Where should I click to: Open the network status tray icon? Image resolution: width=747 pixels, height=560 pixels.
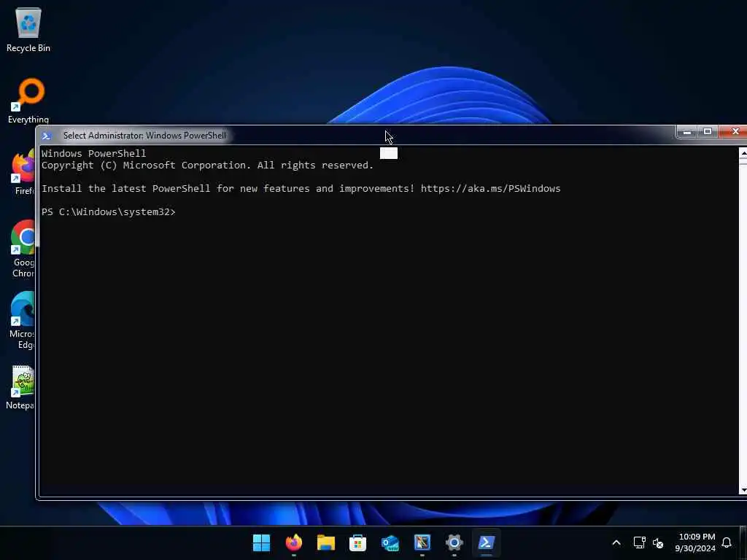pos(639,542)
